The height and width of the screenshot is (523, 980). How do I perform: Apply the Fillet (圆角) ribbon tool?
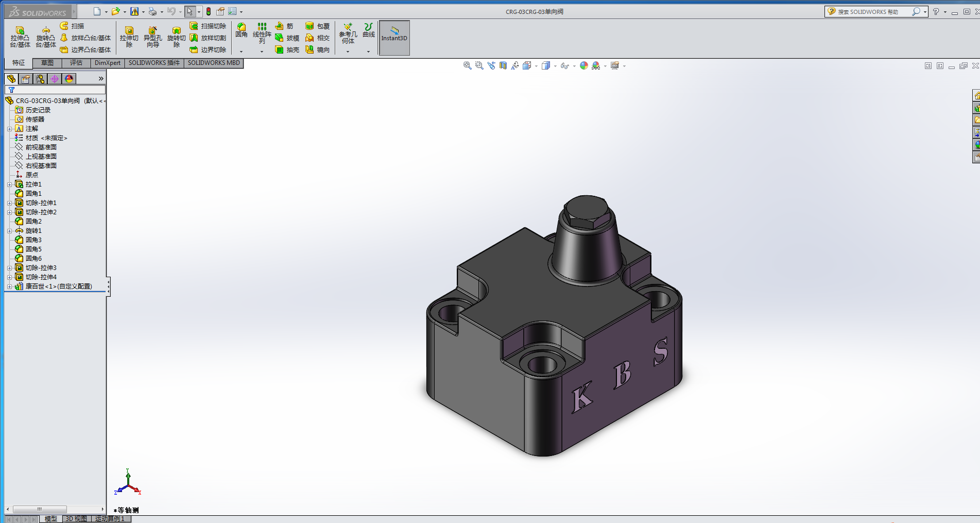tap(242, 30)
